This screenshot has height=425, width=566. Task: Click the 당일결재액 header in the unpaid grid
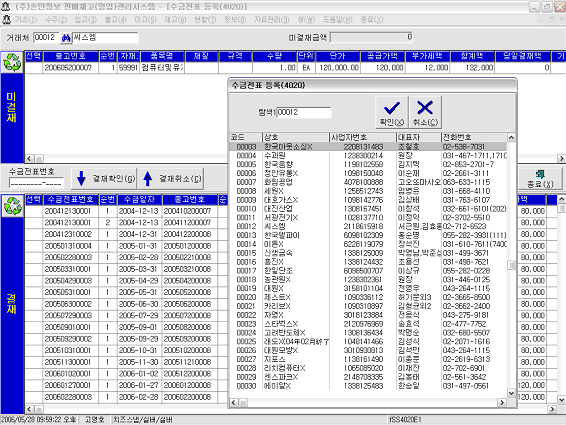pos(523,56)
